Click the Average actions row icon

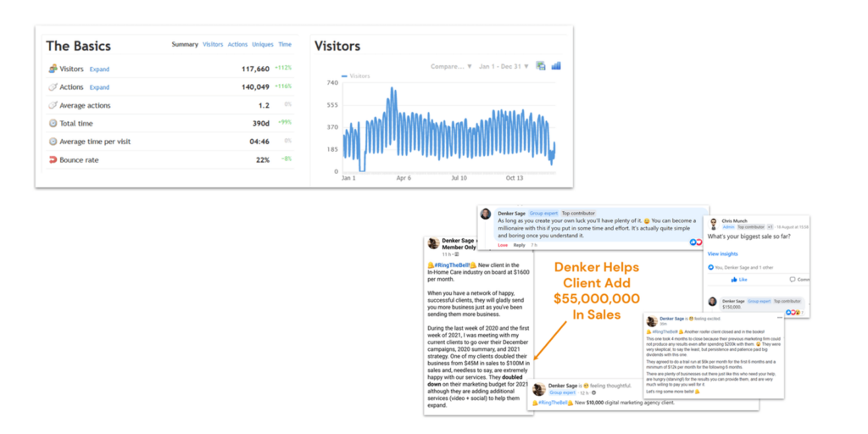click(x=53, y=105)
